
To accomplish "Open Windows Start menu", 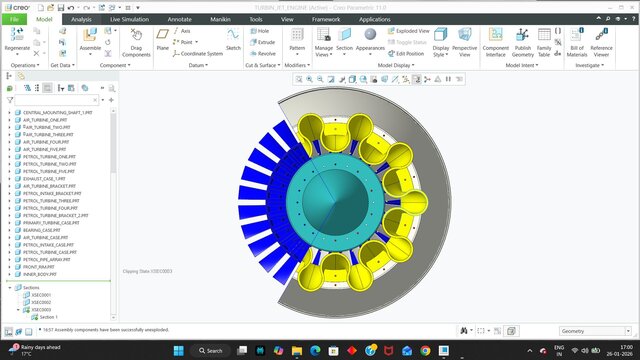I will tap(179, 351).
